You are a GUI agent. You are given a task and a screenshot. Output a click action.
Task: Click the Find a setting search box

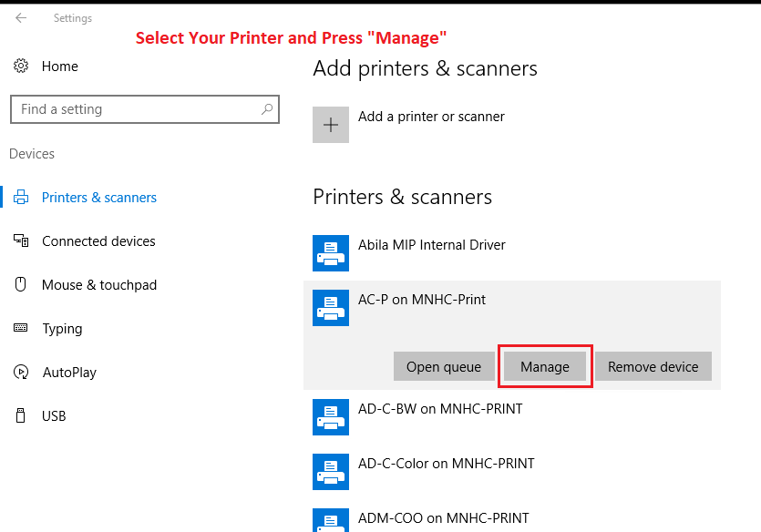[x=137, y=109]
